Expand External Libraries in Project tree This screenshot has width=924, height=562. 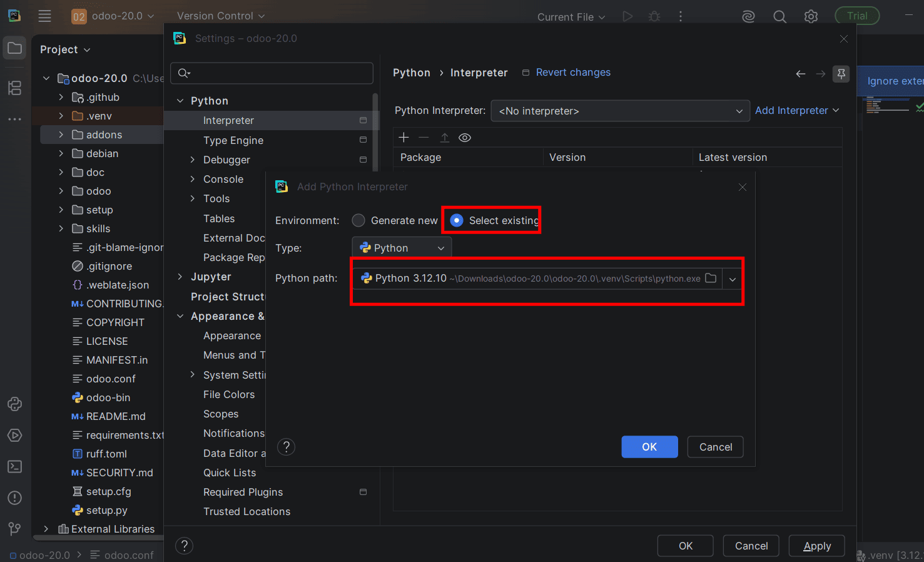(46, 529)
